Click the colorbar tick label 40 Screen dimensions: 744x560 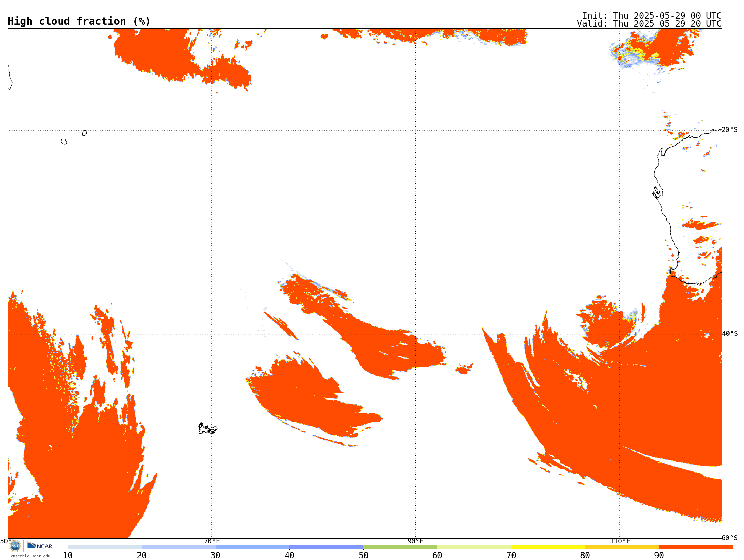click(289, 555)
